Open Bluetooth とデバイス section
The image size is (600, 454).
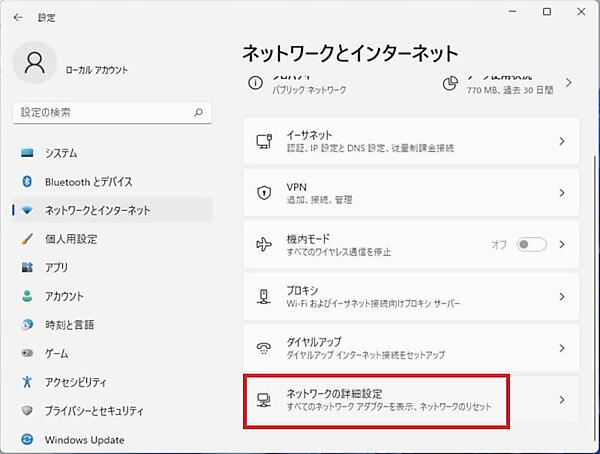(x=112, y=181)
